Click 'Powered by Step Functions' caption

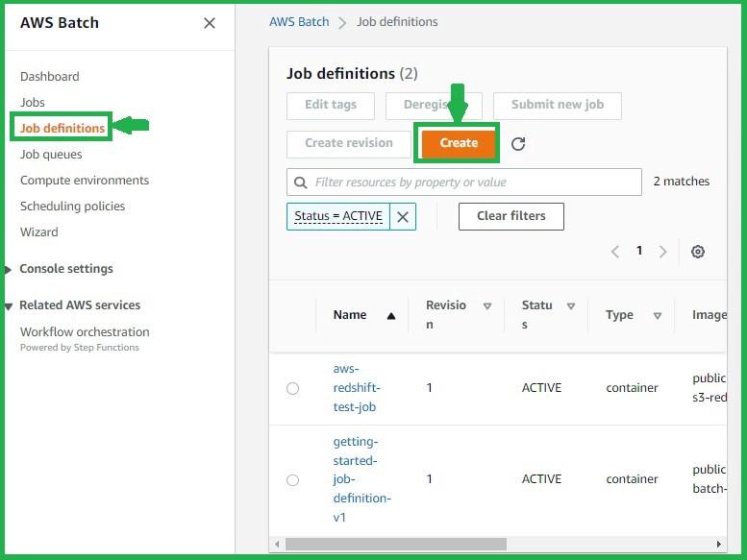pos(80,348)
